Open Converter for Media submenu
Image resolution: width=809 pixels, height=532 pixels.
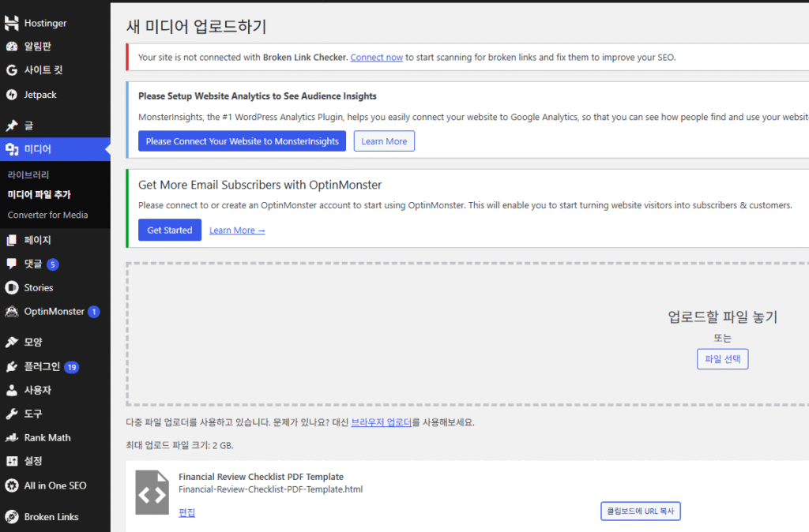[x=47, y=215]
